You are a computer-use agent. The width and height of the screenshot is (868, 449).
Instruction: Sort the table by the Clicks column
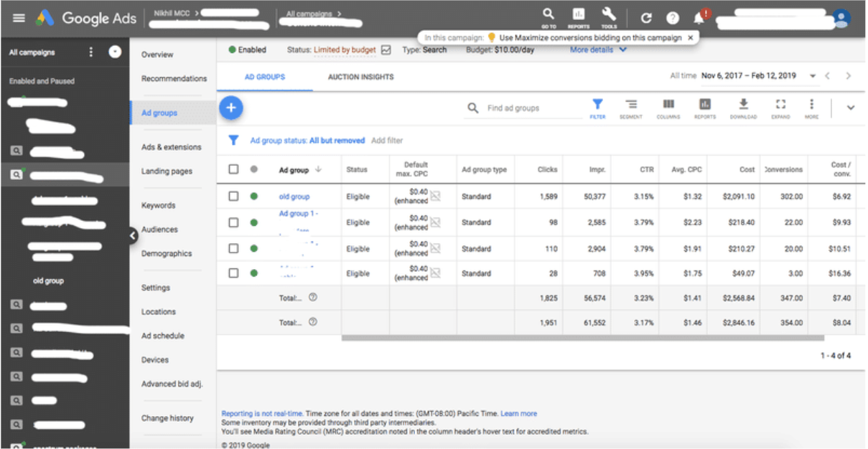tap(548, 170)
